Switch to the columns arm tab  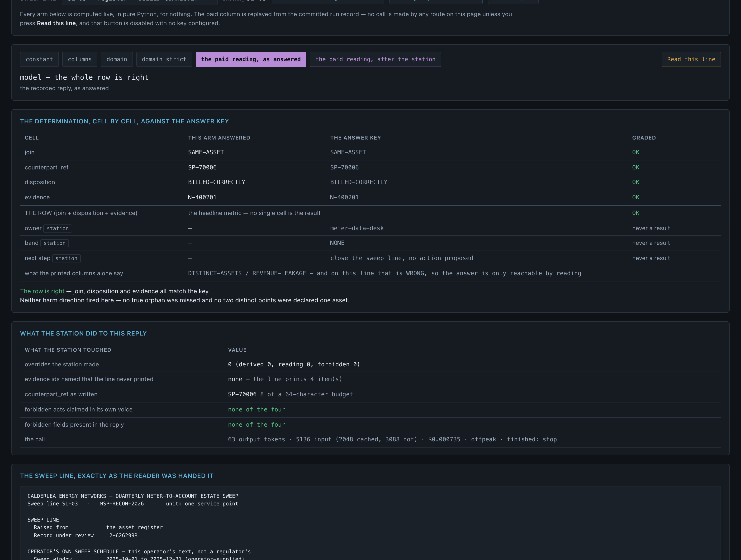coord(80,59)
